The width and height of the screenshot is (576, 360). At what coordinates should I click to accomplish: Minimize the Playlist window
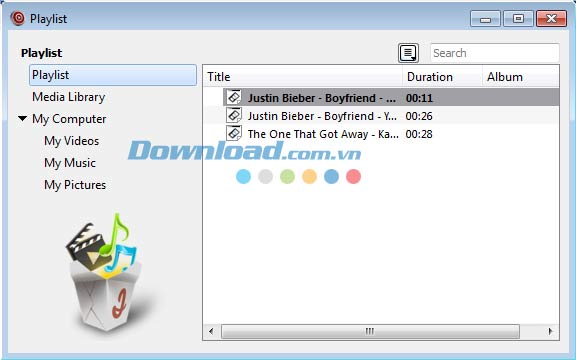[485, 19]
